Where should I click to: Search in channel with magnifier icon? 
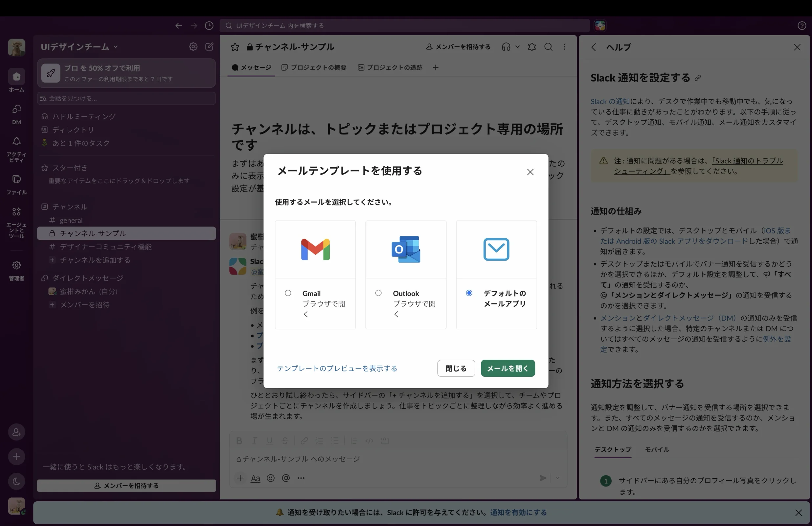pyautogui.click(x=548, y=47)
